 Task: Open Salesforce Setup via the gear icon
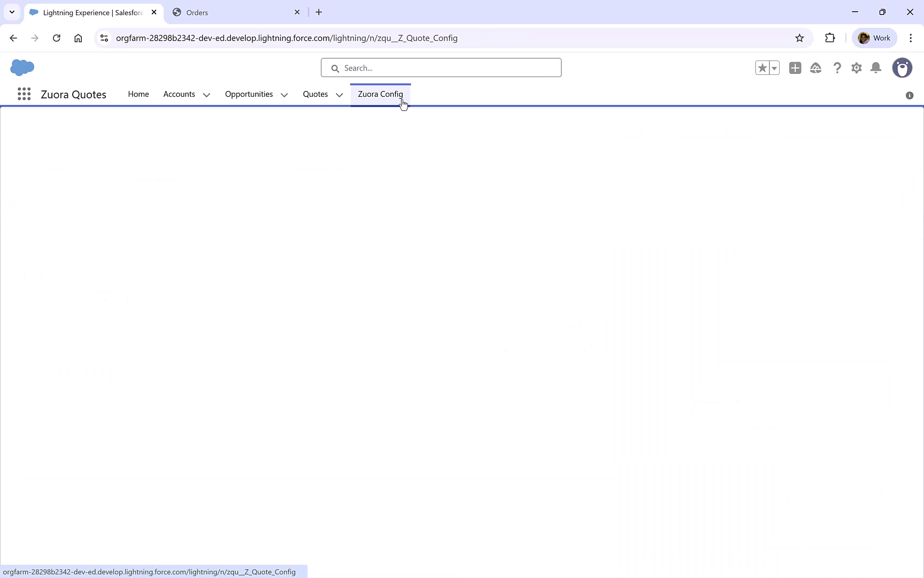[856, 68]
